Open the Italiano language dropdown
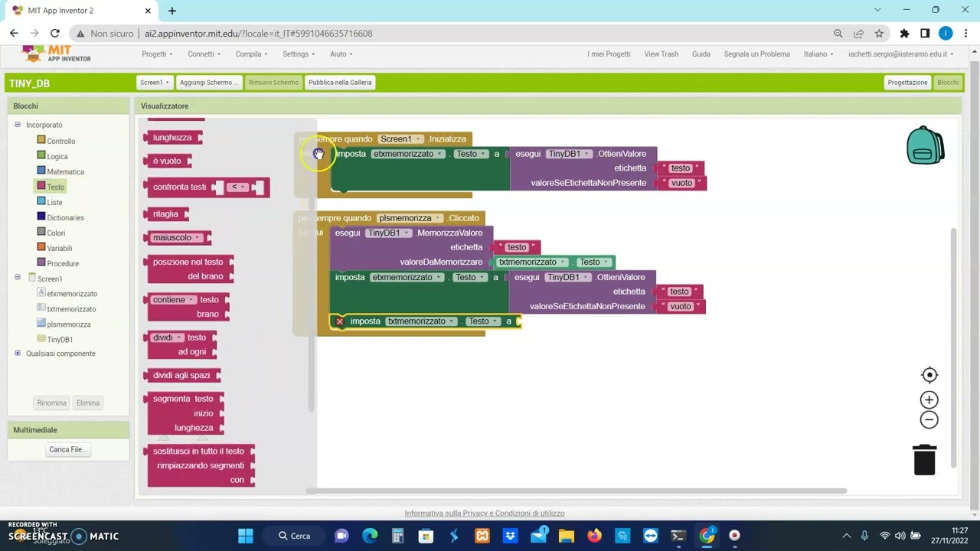 pyautogui.click(x=819, y=54)
